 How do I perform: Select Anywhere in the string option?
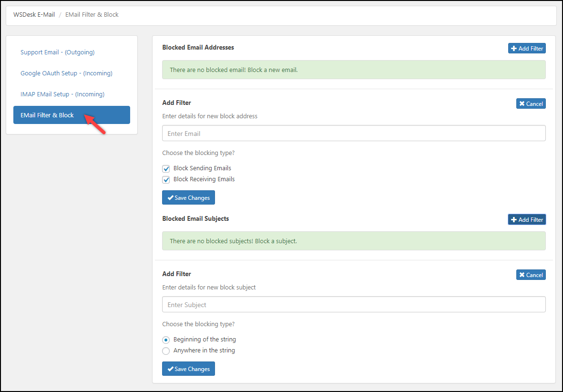pos(166,351)
